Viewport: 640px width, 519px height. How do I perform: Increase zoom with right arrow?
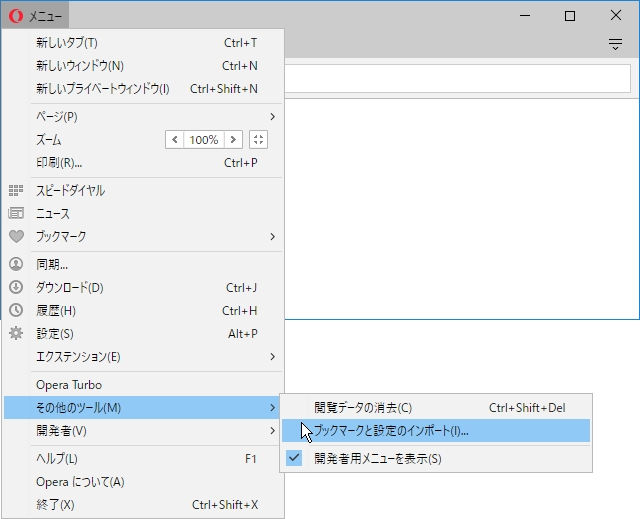(x=233, y=140)
